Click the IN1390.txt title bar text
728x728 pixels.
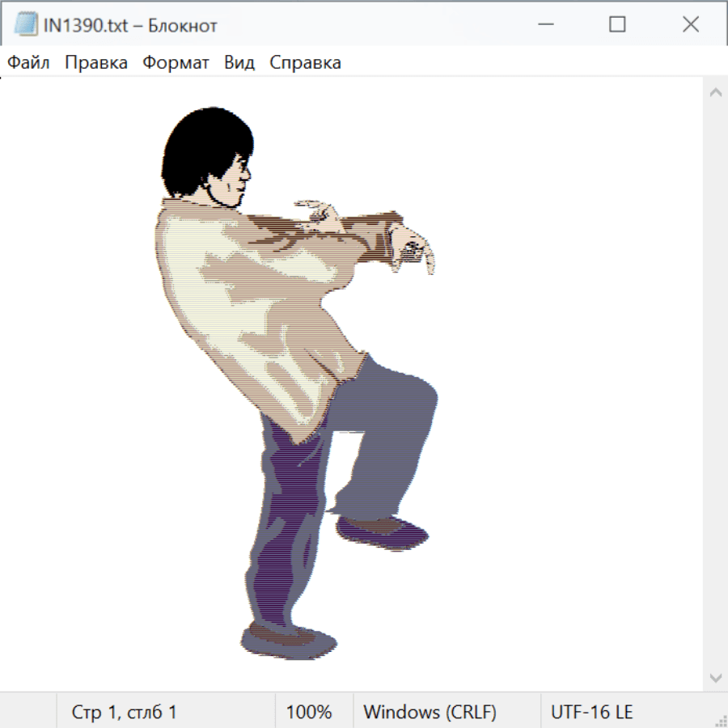pyautogui.click(x=131, y=26)
